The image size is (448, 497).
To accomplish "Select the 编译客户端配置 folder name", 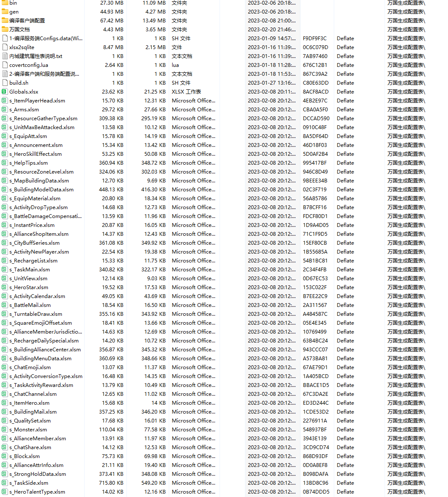I will tap(27, 20).
